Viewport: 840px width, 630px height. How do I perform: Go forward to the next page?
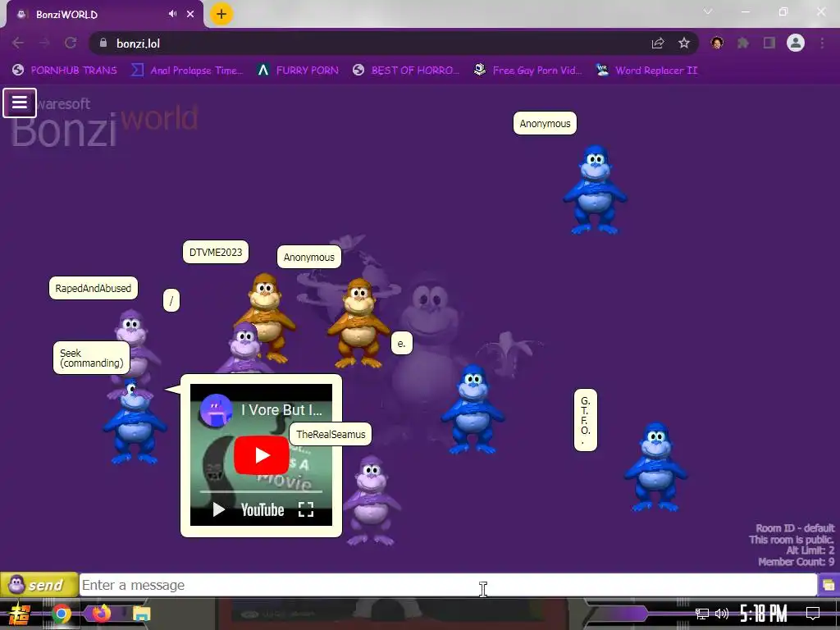(44, 43)
